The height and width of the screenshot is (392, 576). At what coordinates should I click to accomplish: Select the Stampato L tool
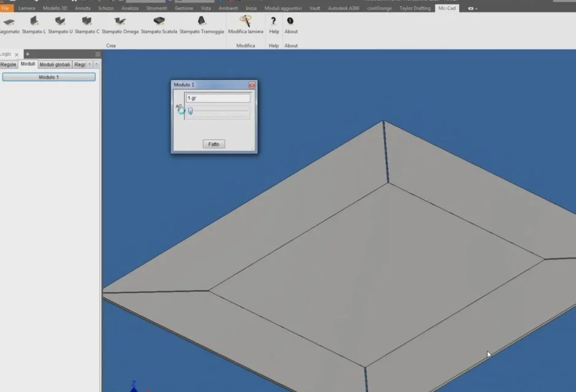point(34,25)
